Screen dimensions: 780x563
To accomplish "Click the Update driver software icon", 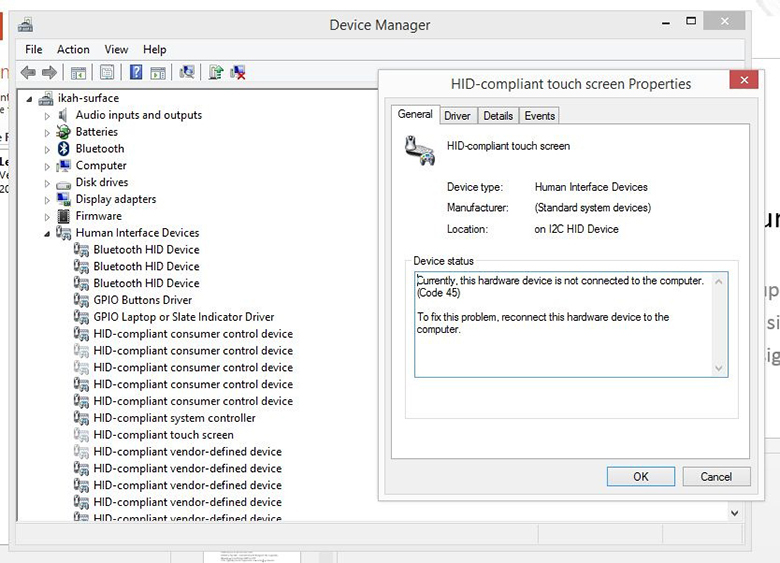I will coord(215,72).
